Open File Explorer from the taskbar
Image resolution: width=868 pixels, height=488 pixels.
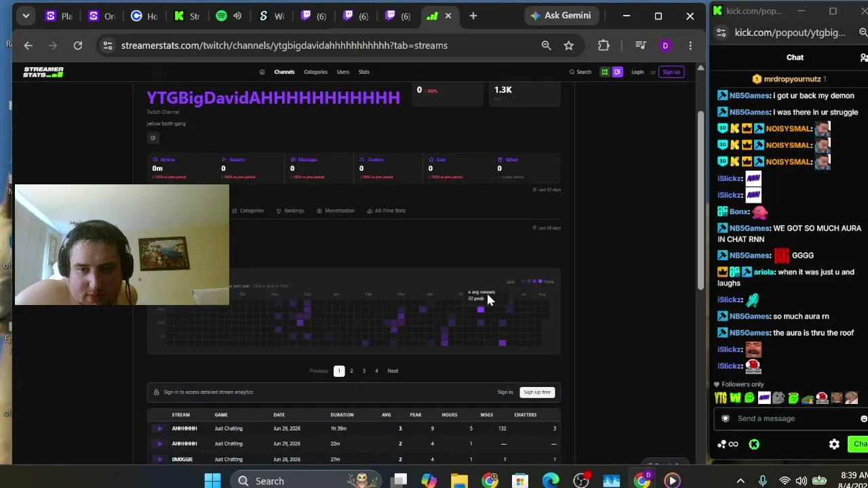[459, 481]
